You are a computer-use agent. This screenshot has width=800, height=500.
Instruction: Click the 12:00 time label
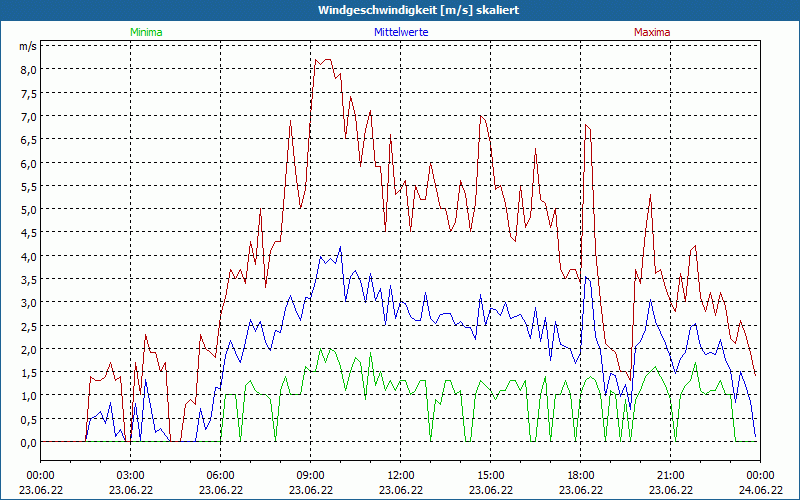[401, 476]
